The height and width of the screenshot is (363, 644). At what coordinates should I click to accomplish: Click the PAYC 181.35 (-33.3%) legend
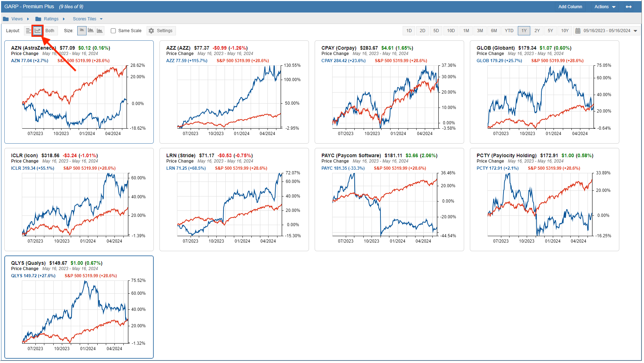343,168
